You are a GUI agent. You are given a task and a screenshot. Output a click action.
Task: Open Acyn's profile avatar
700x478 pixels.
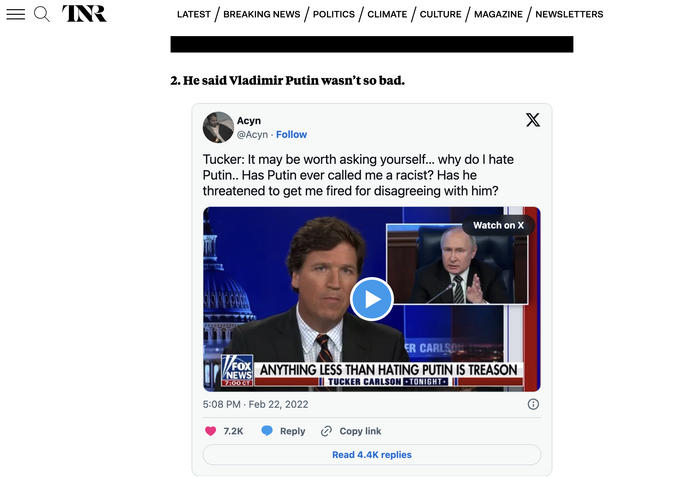[218, 127]
